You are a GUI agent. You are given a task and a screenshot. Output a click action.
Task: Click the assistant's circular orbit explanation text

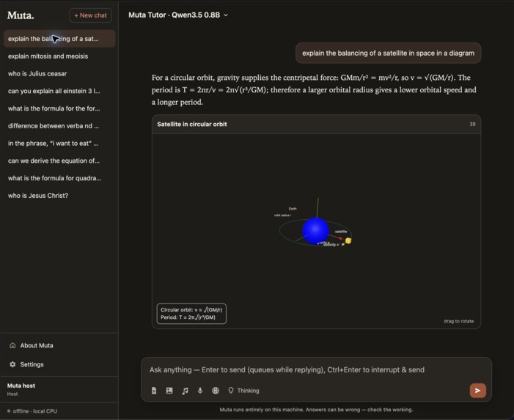tap(314, 89)
